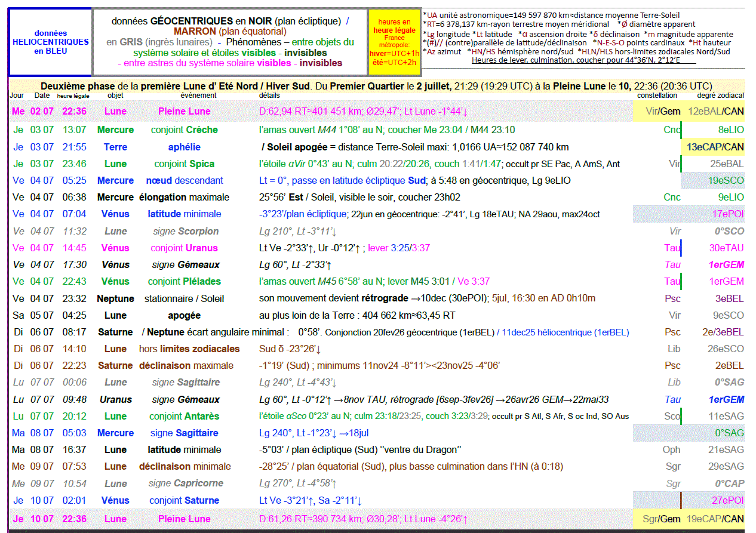756x533 pixels.
Task: Select the 'degré zodiacal' column header
Action: [x=720, y=95]
